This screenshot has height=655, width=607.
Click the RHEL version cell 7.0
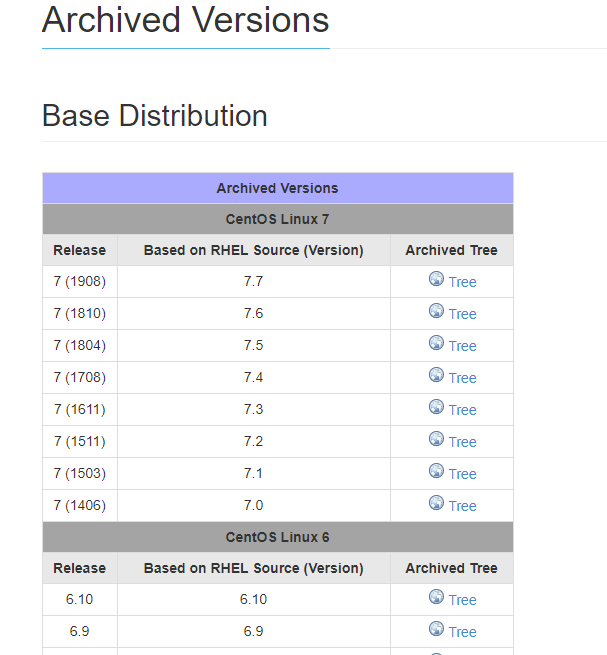(x=254, y=505)
